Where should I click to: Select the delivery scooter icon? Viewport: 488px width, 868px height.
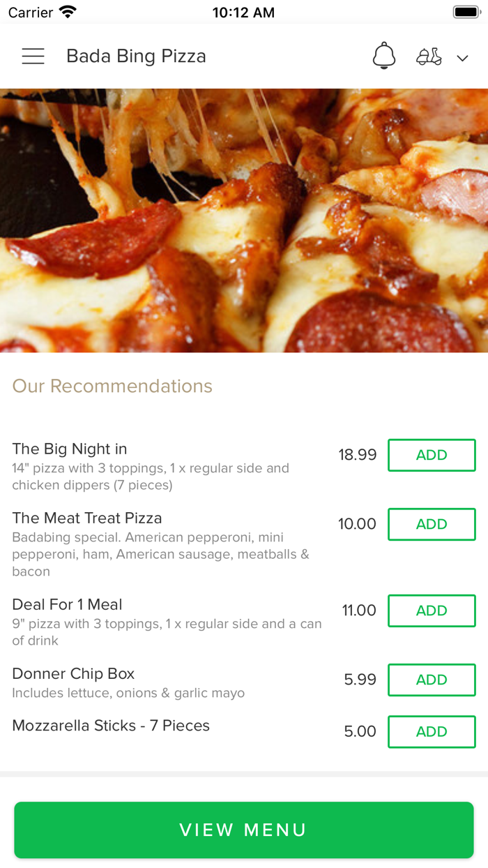[429, 56]
